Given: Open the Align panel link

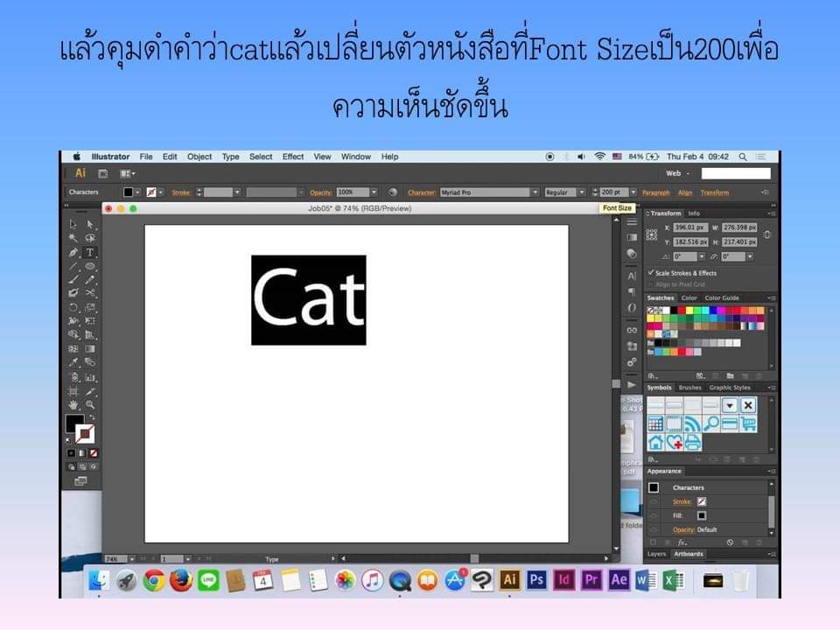Looking at the screenshot, I should (x=685, y=192).
